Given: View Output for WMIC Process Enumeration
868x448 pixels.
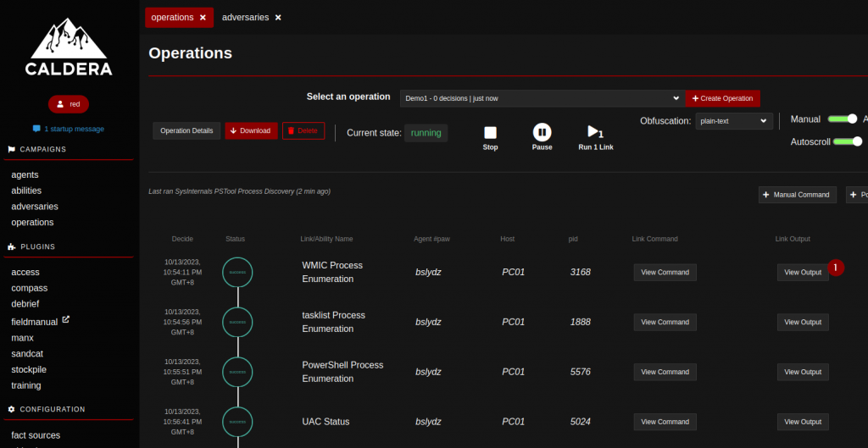Looking at the screenshot, I should [x=803, y=272].
